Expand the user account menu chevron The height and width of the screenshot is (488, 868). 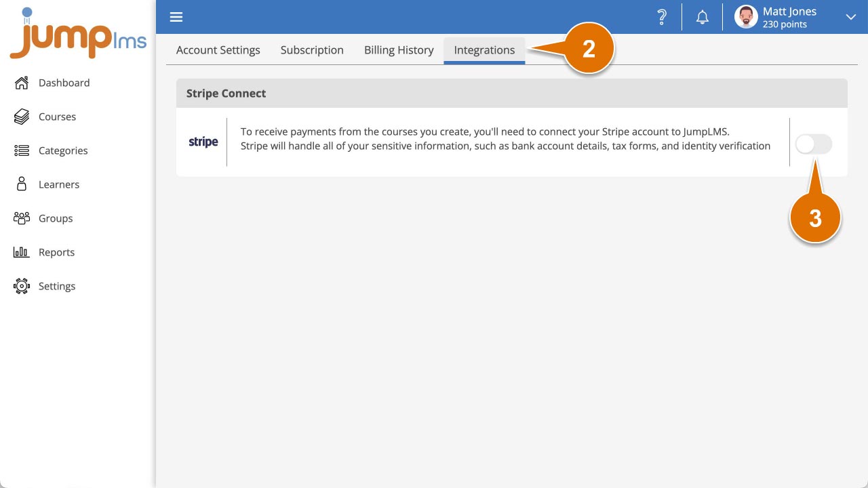(850, 16)
